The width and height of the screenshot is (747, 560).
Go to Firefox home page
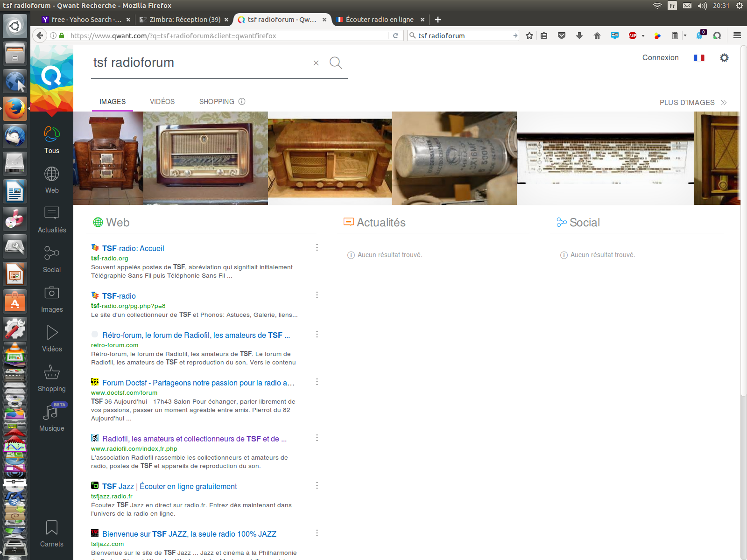click(597, 35)
